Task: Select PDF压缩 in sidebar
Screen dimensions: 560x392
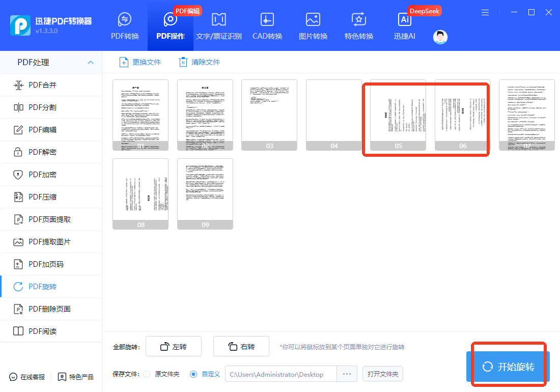Action: [51, 197]
